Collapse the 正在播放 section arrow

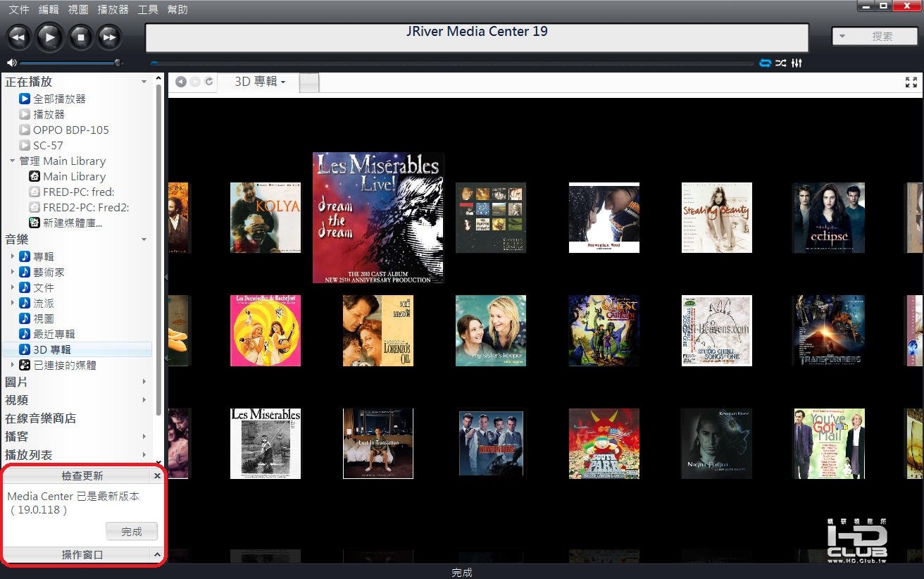pos(144,82)
